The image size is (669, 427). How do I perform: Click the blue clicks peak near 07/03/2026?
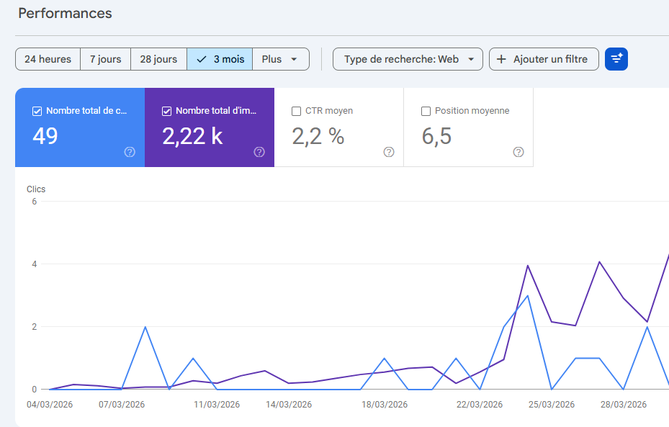click(146, 327)
